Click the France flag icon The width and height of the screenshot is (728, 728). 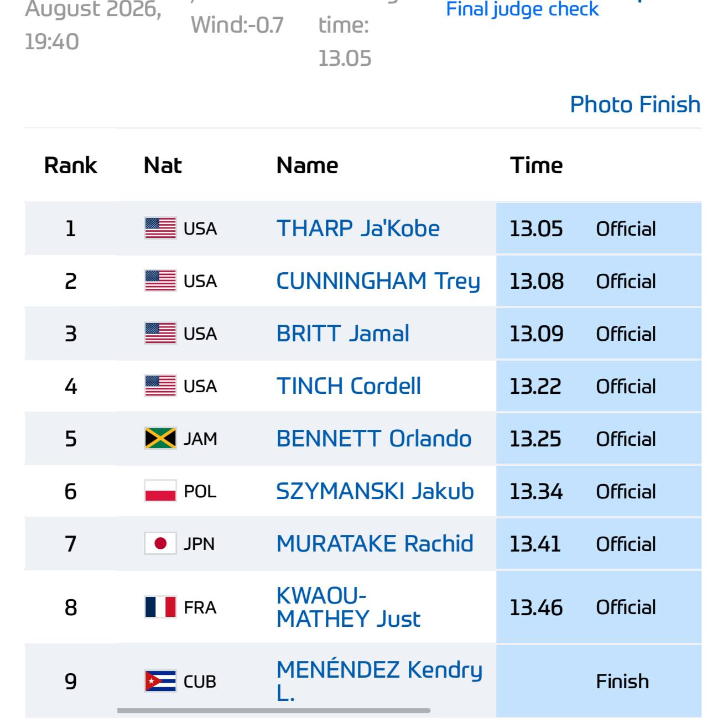tap(160, 607)
